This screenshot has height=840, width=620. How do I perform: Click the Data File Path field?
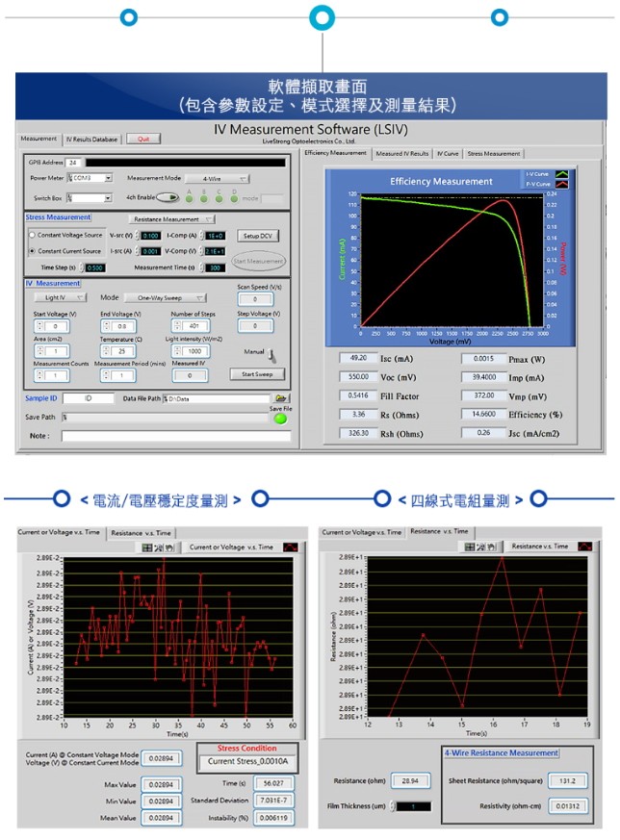(x=217, y=398)
